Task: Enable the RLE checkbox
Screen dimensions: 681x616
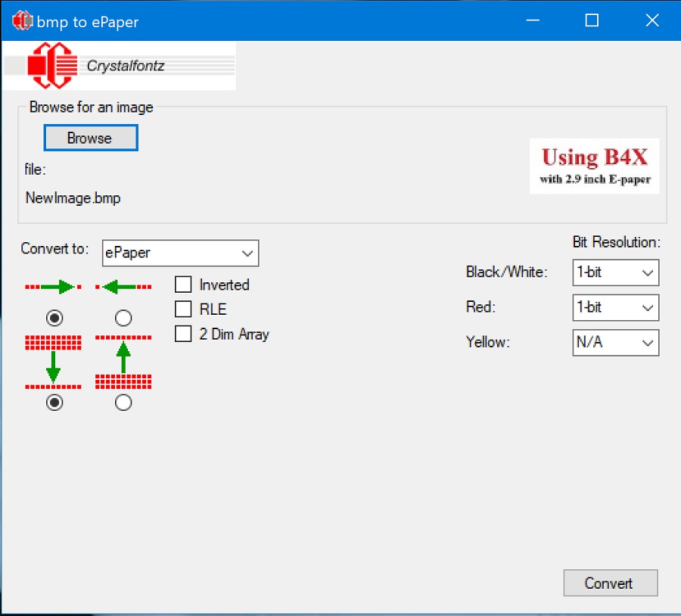Action: click(x=183, y=309)
